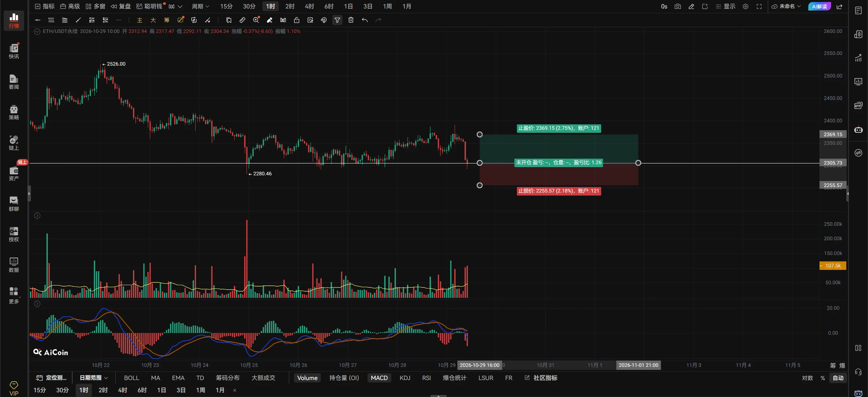Enter fullscreen chart mode
Screen dimensions: 868x397
pos(759,6)
